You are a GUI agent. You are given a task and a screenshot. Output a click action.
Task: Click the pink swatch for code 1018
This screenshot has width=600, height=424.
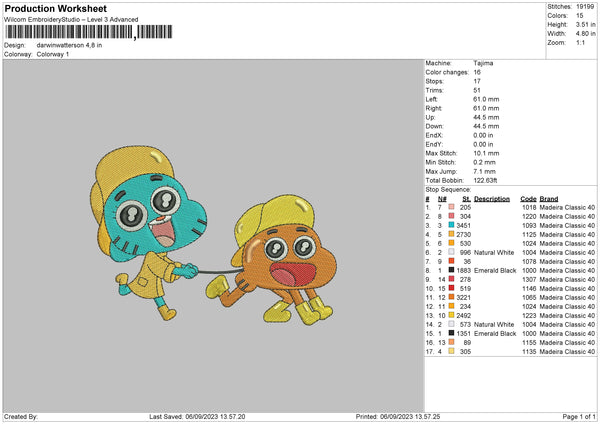click(452, 207)
